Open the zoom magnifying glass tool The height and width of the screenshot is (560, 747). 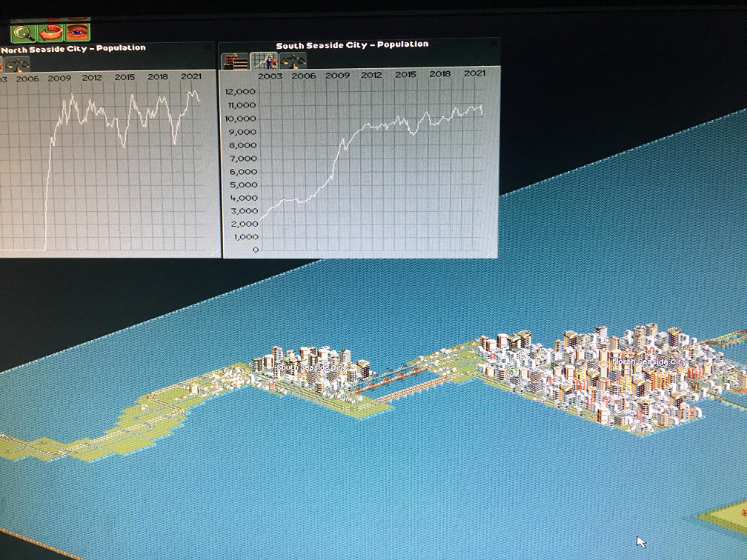coord(23,33)
